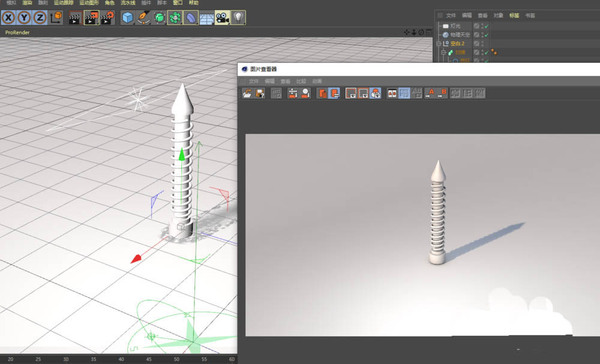Click the viewport rotate-camera ring icon

(421, 32)
